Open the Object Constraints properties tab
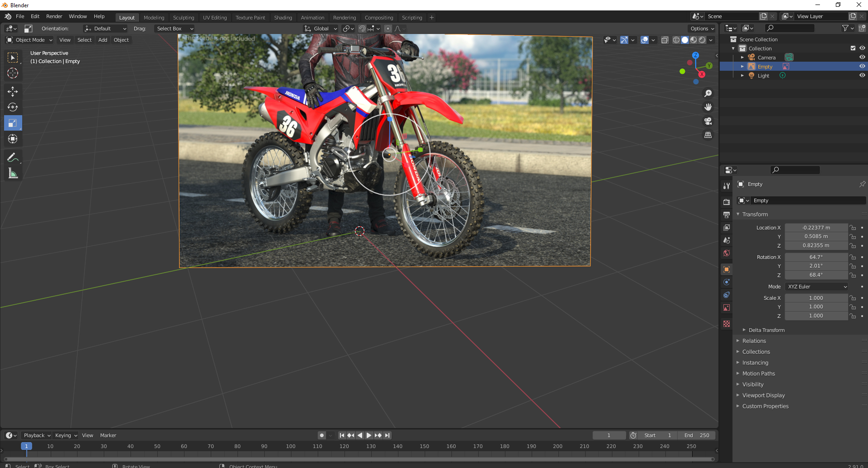The height and width of the screenshot is (468, 868). pos(727,295)
